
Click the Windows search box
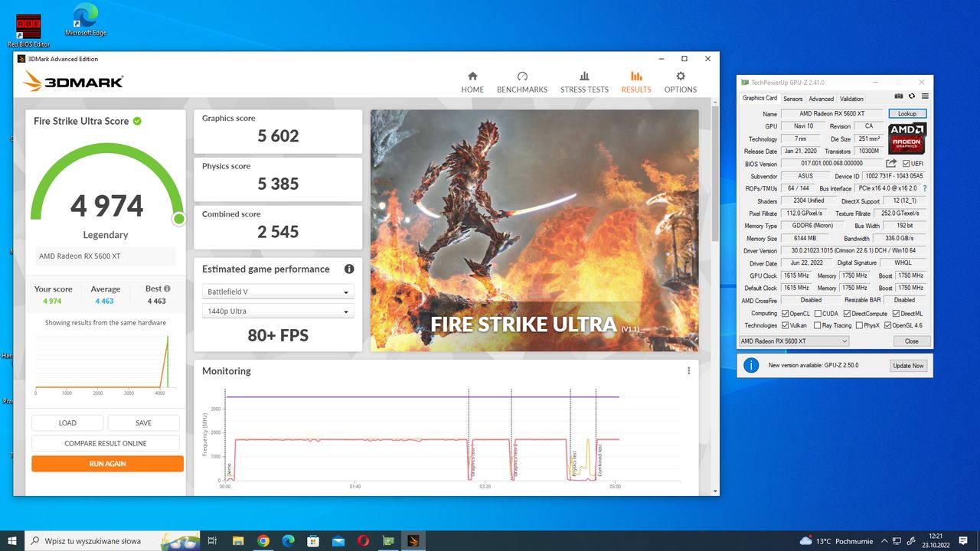tap(113, 540)
